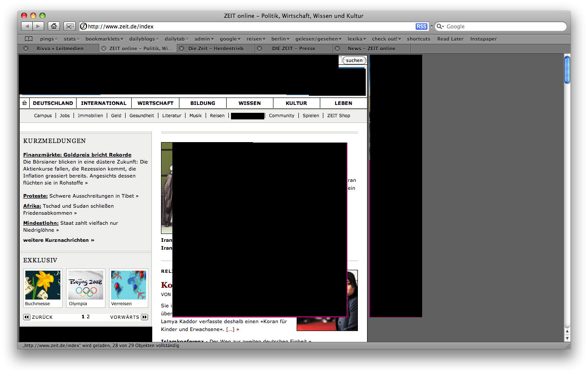Expand the gelesen/gesehen bookmarks menu
588x373 pixels.
(318, 39)
